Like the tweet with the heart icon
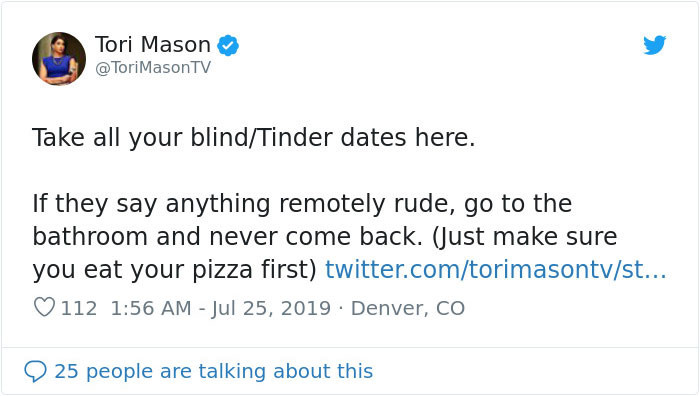700x396 pixels. point(44,307)
